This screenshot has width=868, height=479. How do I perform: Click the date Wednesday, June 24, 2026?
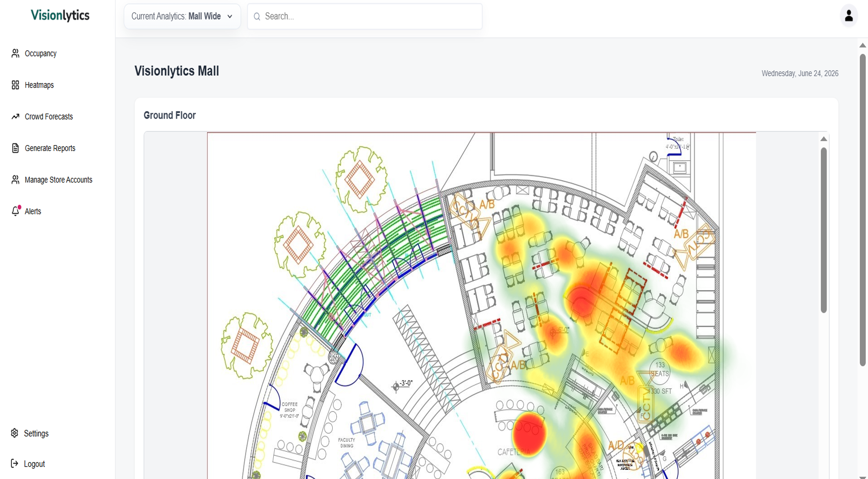pos(800,73)
